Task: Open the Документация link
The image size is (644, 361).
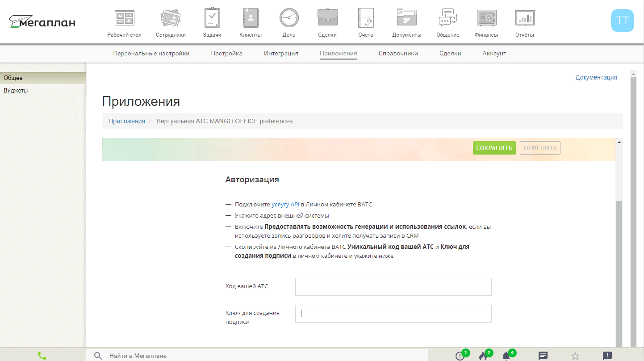Action: click(596, 77)
